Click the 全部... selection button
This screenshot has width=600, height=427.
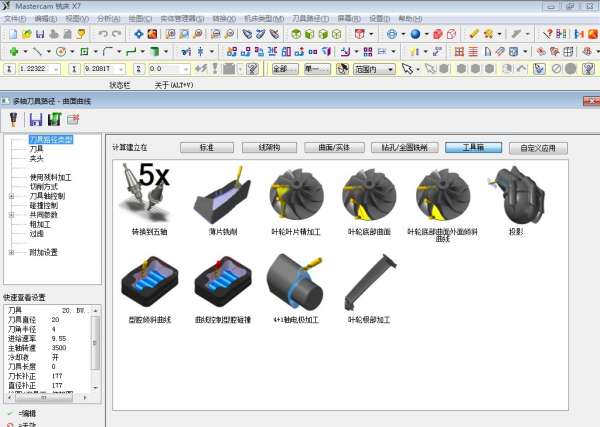285,69
